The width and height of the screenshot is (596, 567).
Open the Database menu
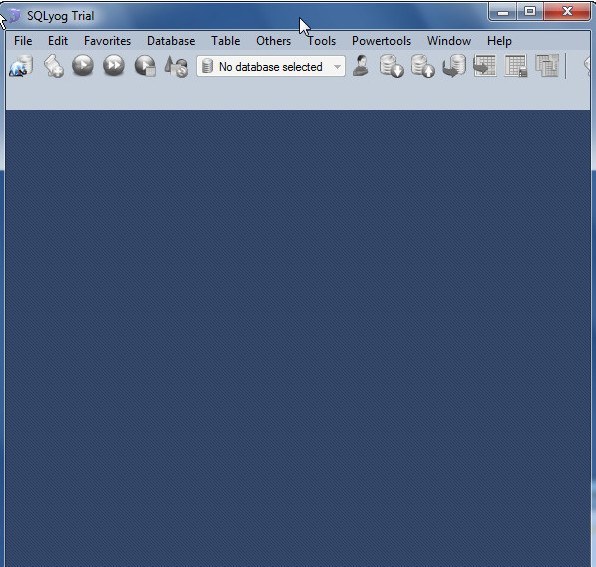point(171,41)
